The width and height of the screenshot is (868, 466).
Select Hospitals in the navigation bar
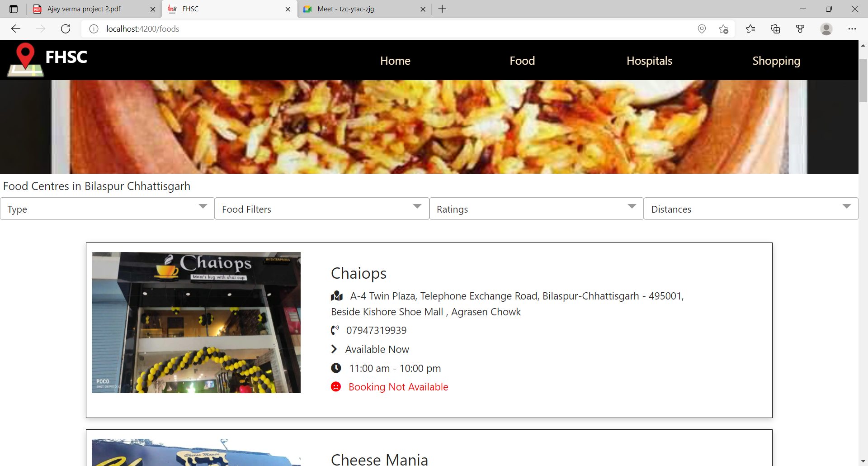pos(649,60)
